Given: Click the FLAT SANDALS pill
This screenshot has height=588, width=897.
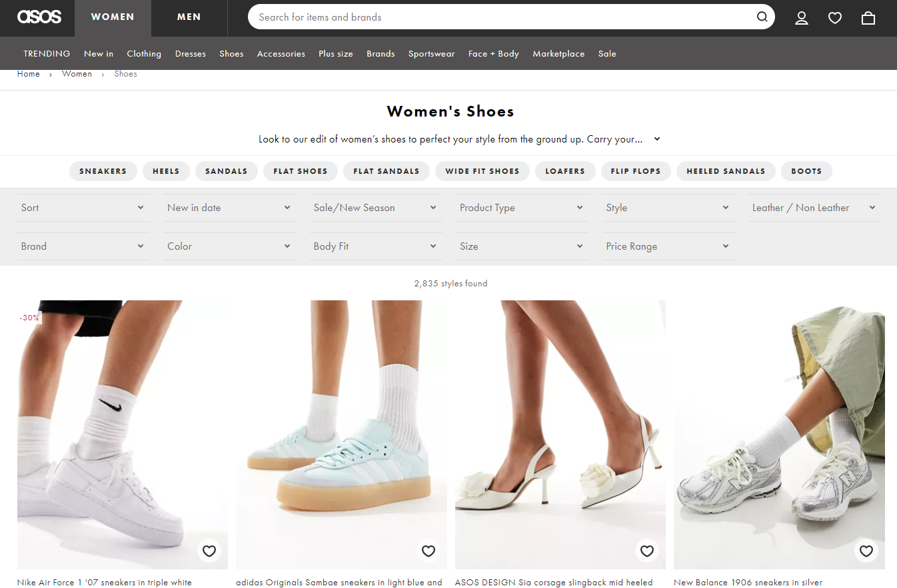Looking at the screenshot, I should [387, 171].
